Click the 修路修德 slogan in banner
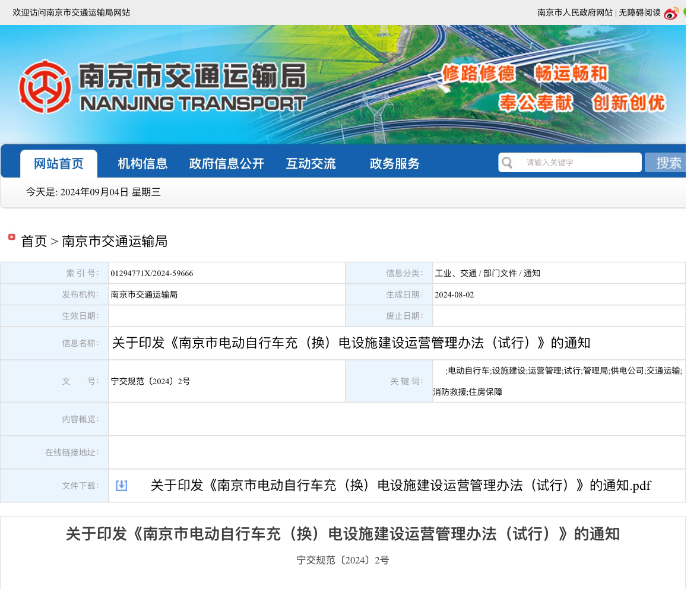 pyautogui.click(x=478, y=74)
